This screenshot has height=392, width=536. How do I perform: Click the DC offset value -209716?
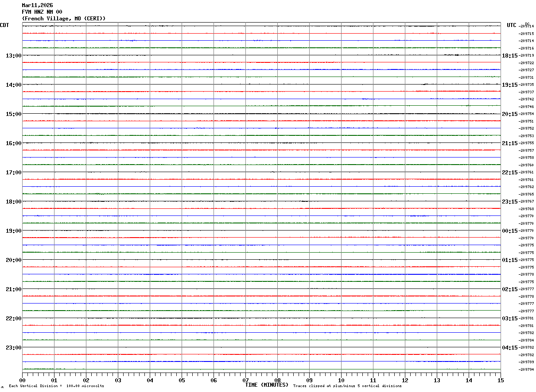click(526, 48)
